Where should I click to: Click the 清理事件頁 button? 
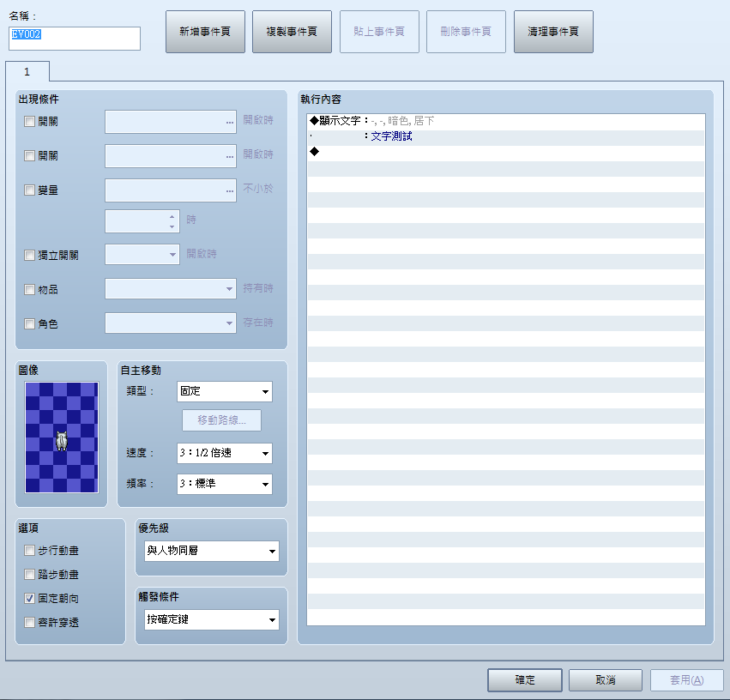click(x=553, y=32)
